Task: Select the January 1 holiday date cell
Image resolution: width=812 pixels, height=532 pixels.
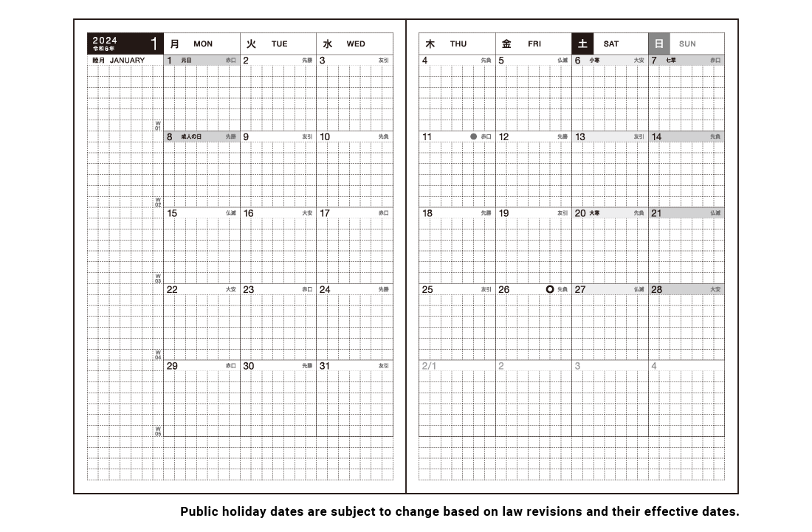Action: click(202, 61)
